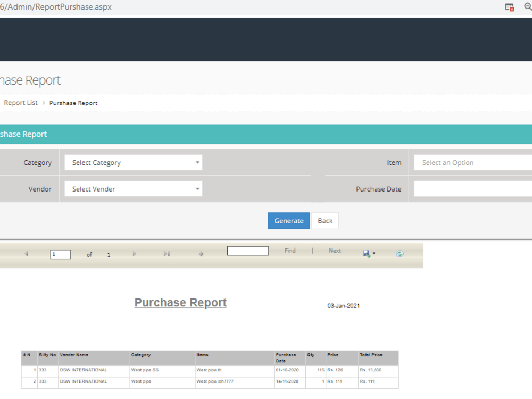Screen dimensions: 532x399
Task: Refresh the report viewer
Action: (x=400, y=254)
